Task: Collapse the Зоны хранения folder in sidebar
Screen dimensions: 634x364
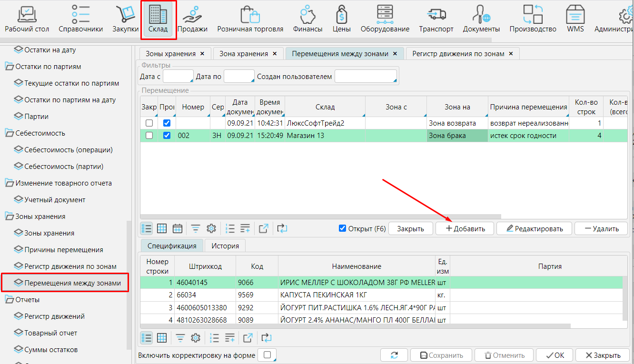Action: click(10, 216)
